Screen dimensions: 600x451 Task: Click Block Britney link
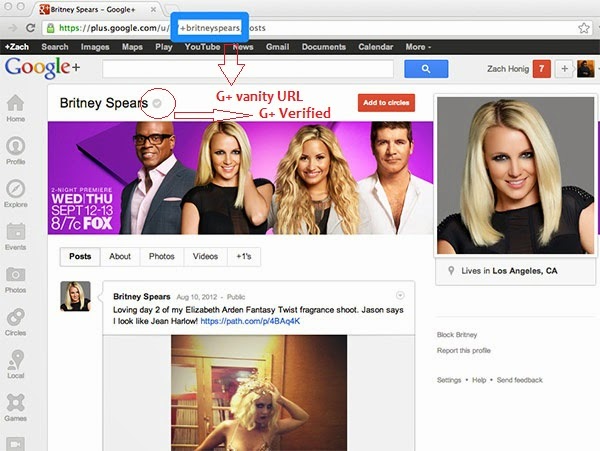tap(457, 335)
